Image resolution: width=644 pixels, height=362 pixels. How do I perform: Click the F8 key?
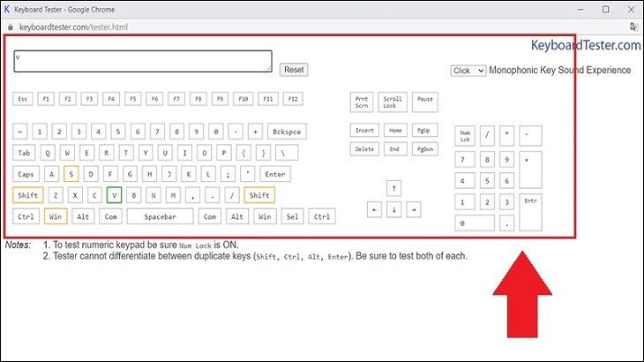point(198,99)
